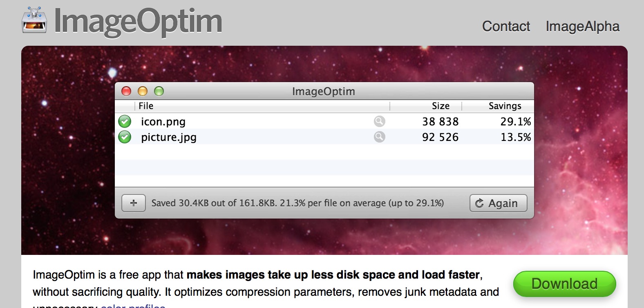Screen dimensions: 644x308
Task: Add files with the plus button
Action: [134, 203]
